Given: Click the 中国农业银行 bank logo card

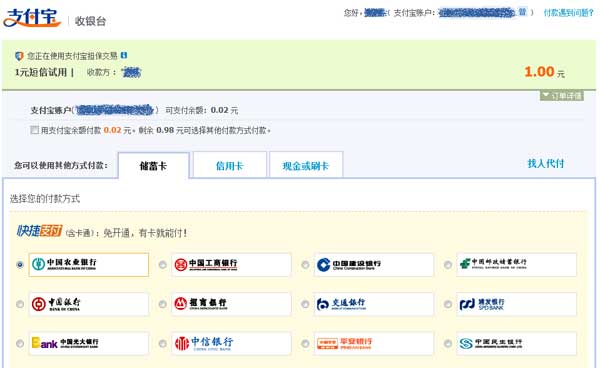Looking at the screenshot, I should 88,264.
